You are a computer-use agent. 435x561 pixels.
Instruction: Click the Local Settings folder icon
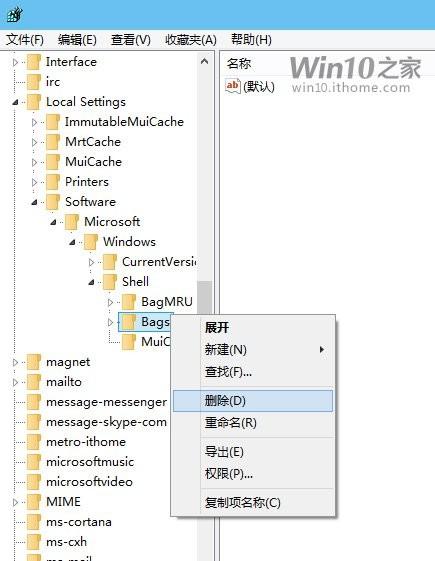coord(34,102)
